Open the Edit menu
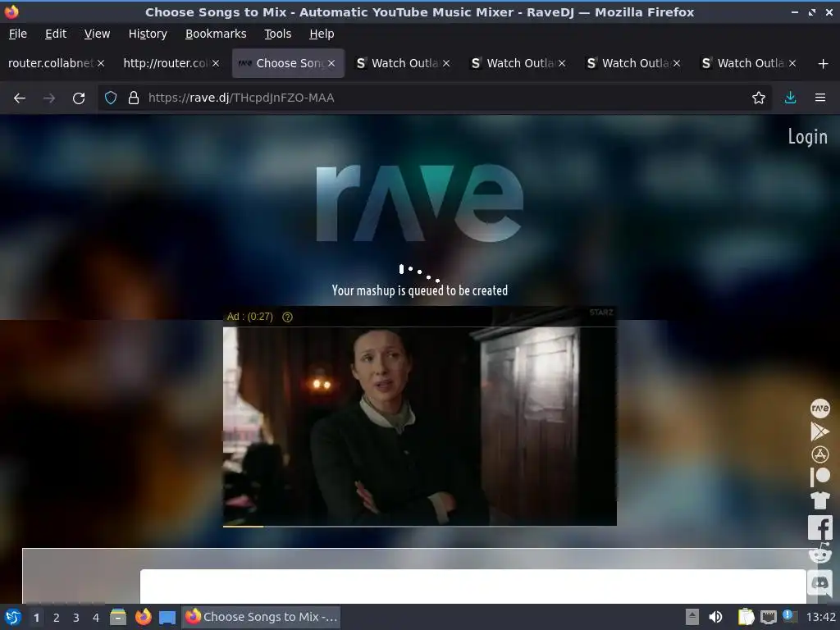This screenshot has height=630, width=840. (x=56, y=34)
